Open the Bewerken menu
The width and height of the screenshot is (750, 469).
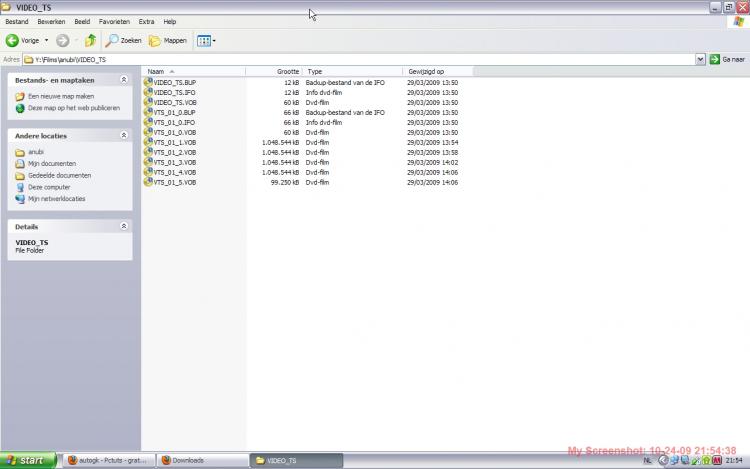(51, 22)
